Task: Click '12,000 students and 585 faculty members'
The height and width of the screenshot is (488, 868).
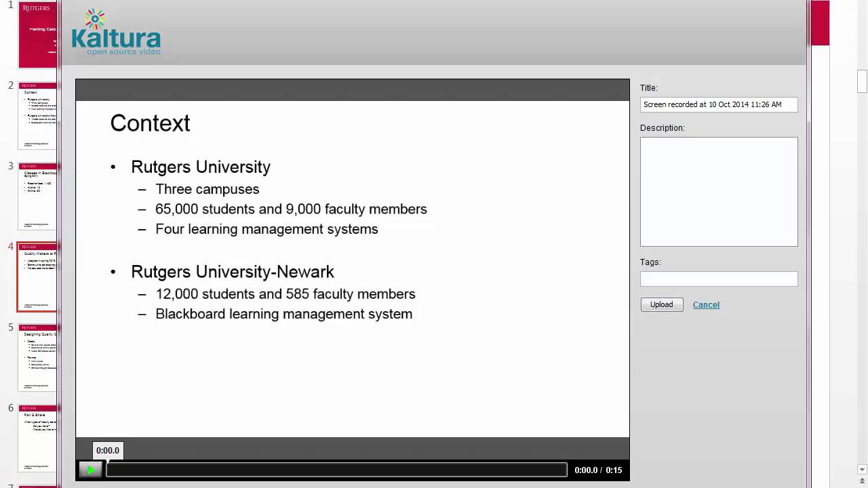Action: click(285, 294)
